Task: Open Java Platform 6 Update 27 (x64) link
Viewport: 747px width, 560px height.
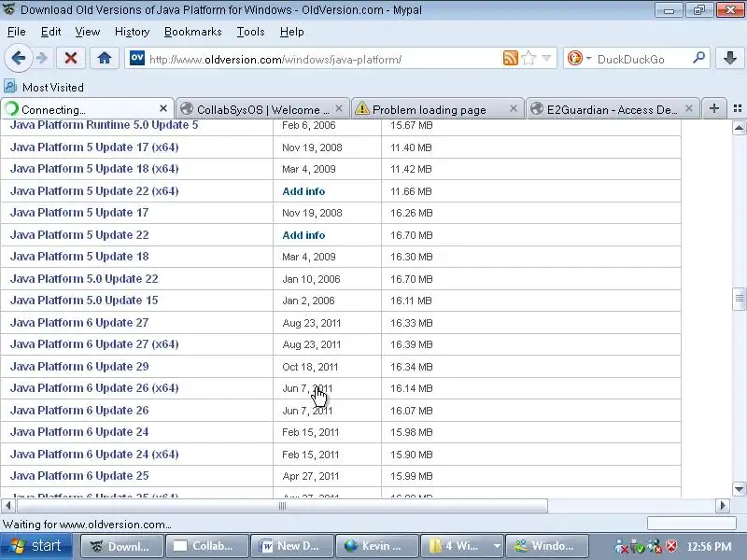Action: (94, 344)
